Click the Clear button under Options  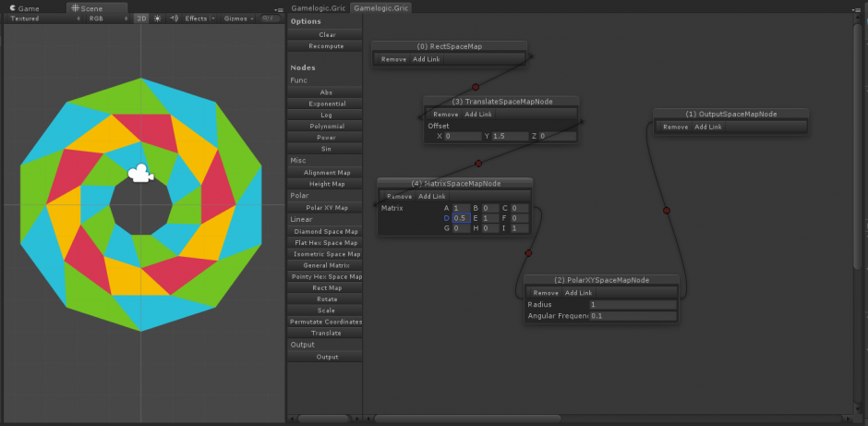325,34
